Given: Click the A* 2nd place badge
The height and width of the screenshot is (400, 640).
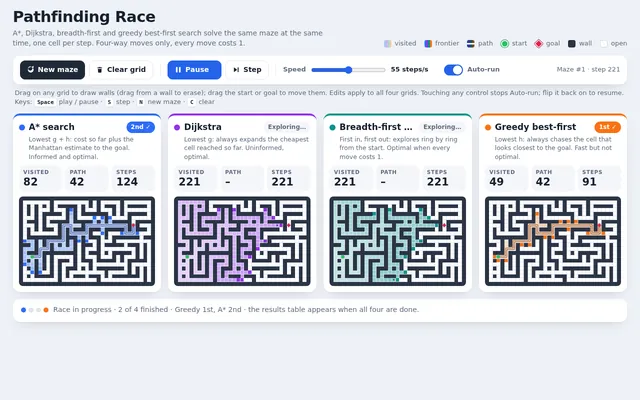Looking at the screenshot, I should pyautogui.click(x=140, y=127).
